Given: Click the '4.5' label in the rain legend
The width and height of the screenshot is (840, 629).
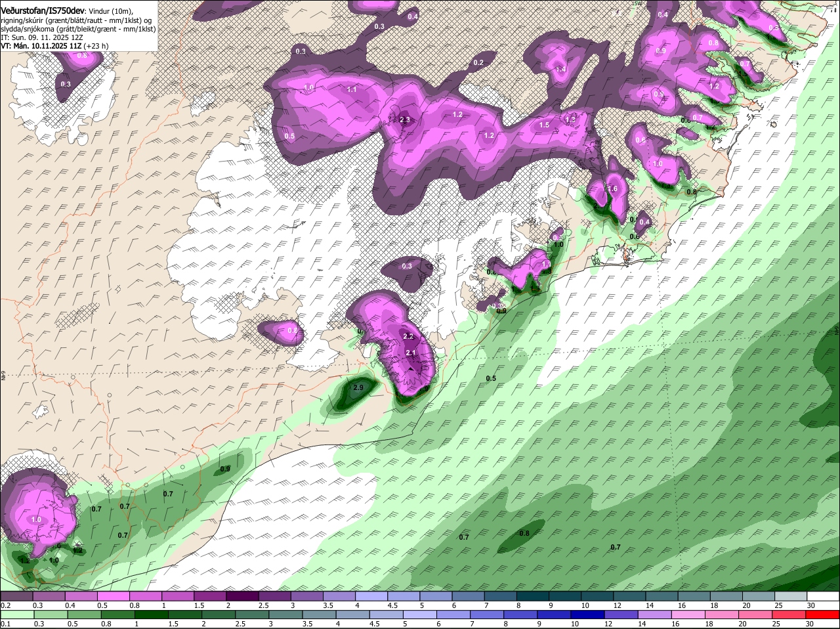Looking at the screenshot, I should point(373,624).
